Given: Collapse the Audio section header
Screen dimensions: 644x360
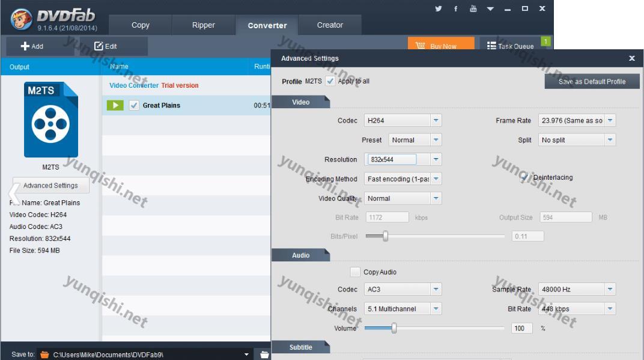Looking at the screenshot, I should tap(300, 255).
